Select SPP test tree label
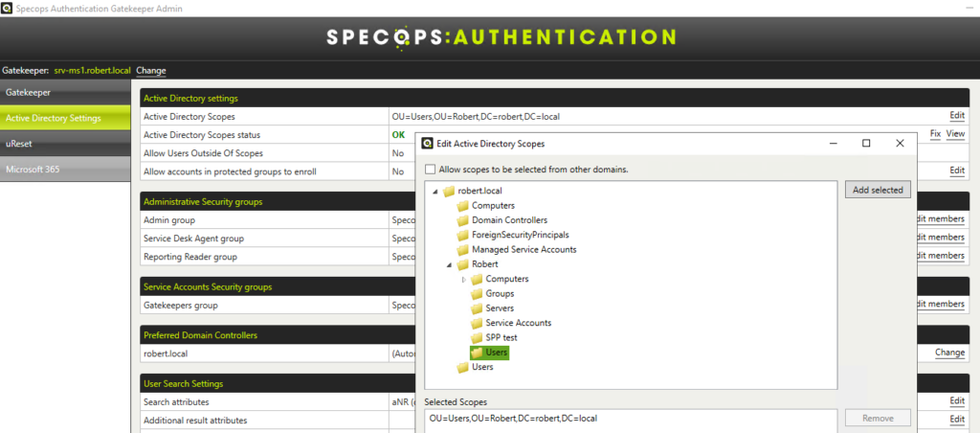This screenshot has height=433, width=980. pyautogui.click(x=501, y=338)
